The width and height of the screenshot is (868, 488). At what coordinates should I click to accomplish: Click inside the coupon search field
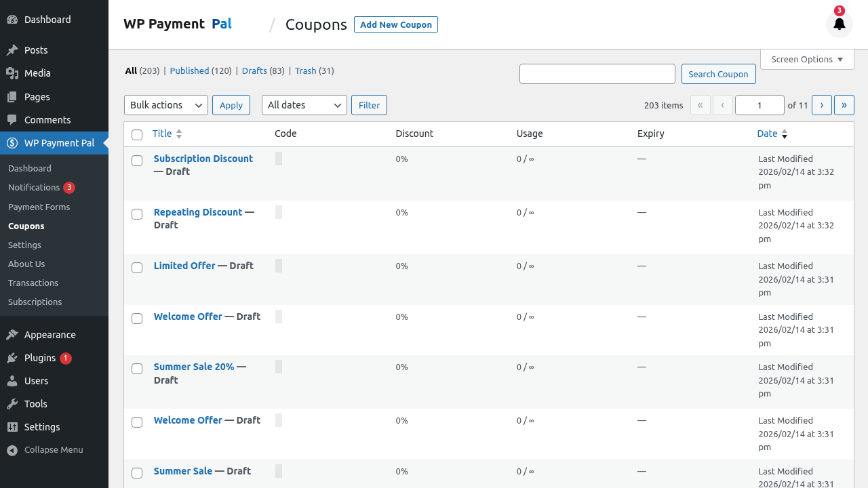click(x=597, y=74)
